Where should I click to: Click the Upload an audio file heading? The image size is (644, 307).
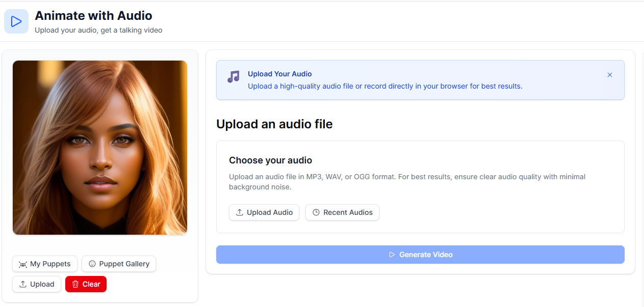click(x=274, y=124)
